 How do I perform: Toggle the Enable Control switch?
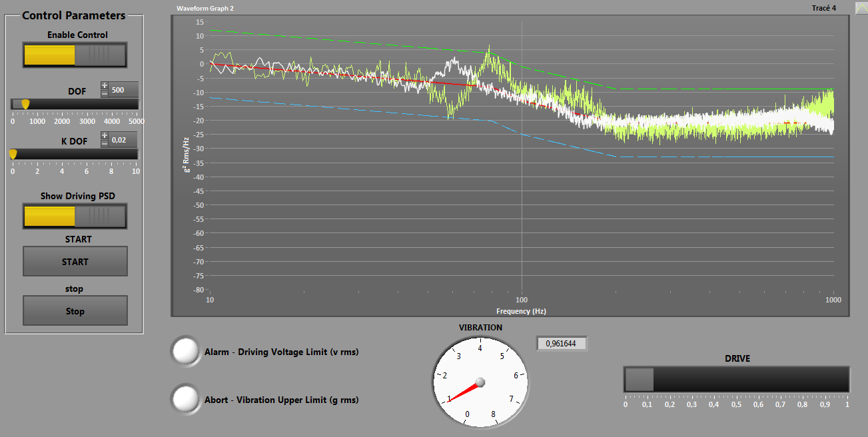(x=75, y=55)
